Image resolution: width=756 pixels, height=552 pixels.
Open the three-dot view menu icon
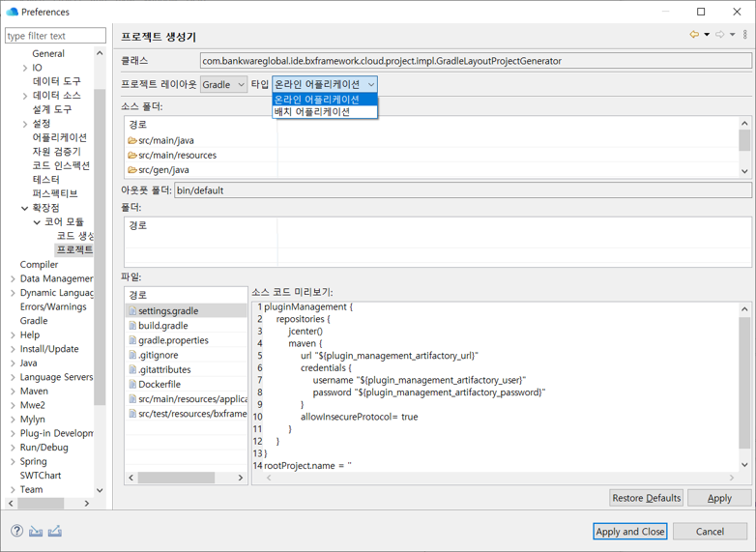[x=745, y=35]
